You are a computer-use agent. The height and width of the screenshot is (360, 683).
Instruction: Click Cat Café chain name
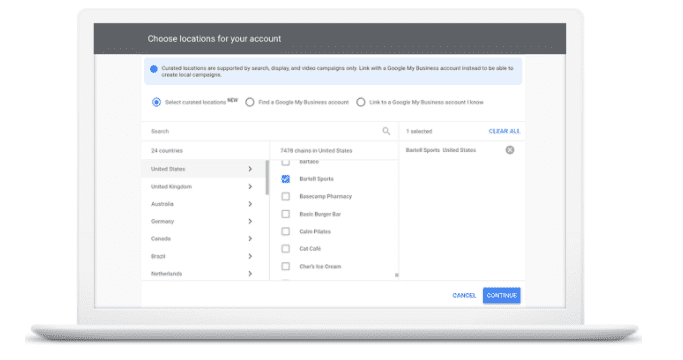coord(310,249)
